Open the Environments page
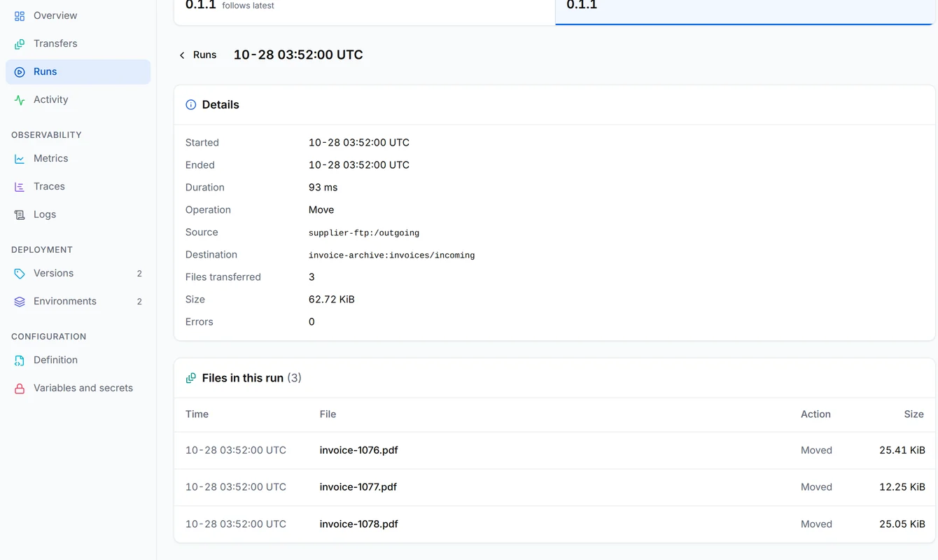 (78, 301)
